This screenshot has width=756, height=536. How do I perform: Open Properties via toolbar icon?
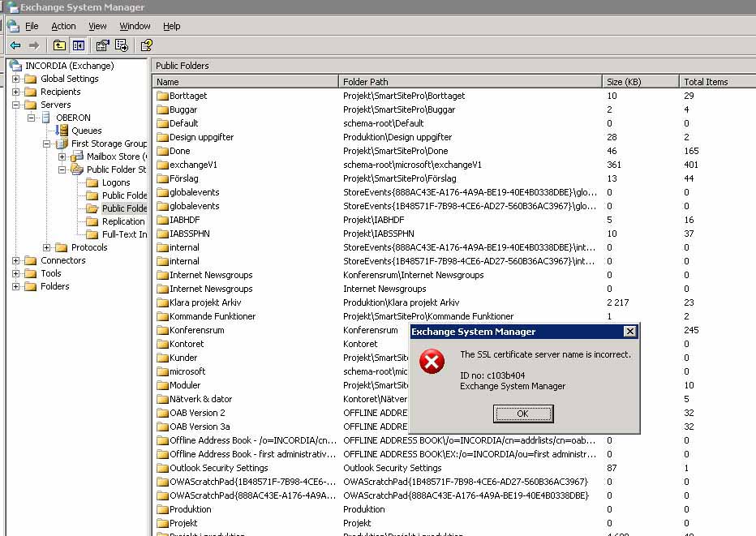pyautogui.click(x=103, y=45)
